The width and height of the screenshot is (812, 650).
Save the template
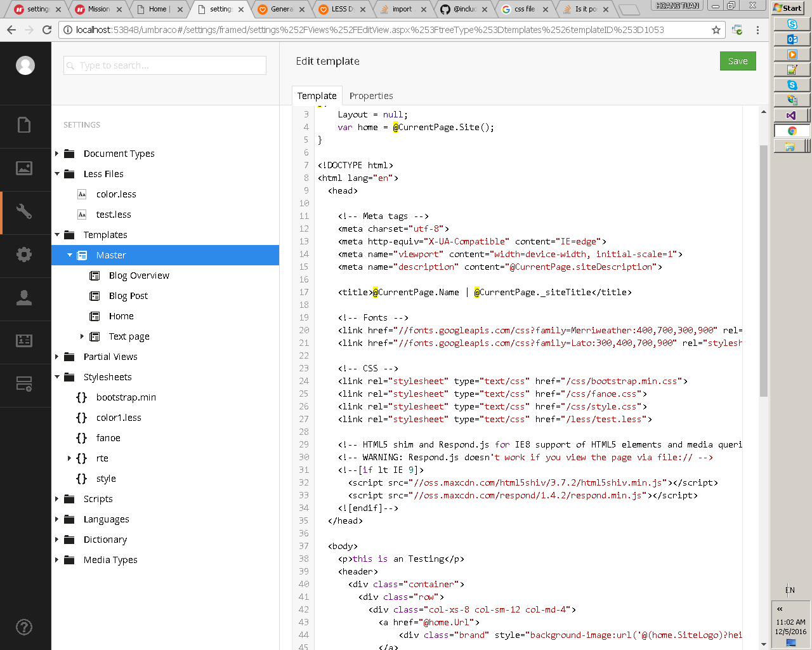click(x=738, y=61)
